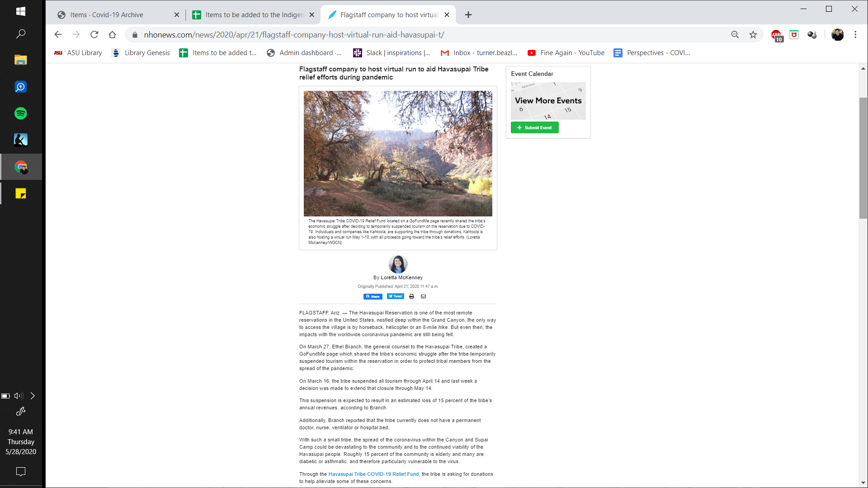Open the Pocket extension icon
This screenshot has width=868, height=488.
[x=794, y=35]
